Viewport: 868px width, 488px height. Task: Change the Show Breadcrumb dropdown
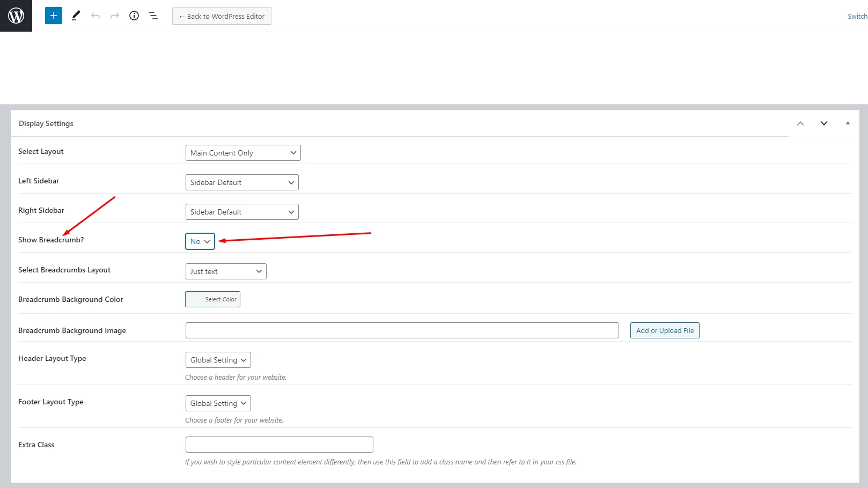tap(200, 241)
